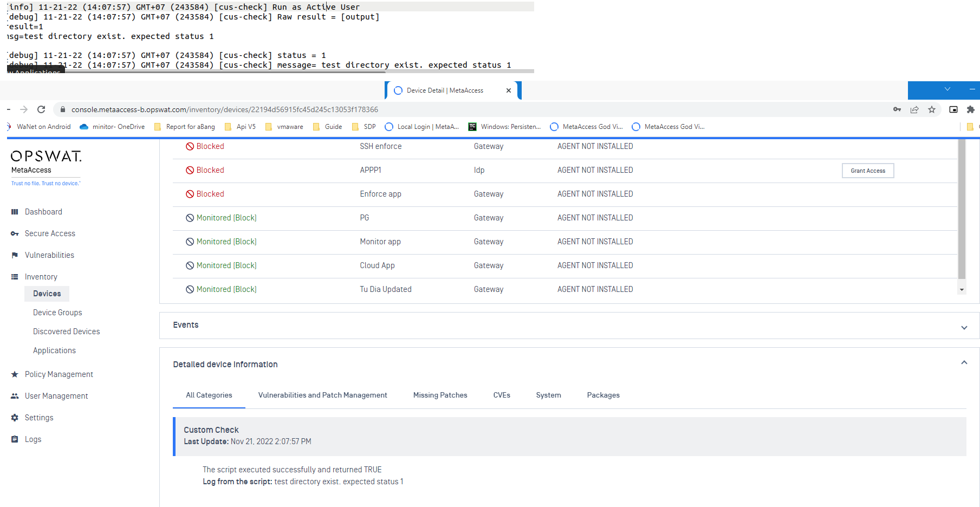The width and height of the screenshot is (980, 507).
Task: Open the Policy Management menu item
Action: (x=59, y=374)
